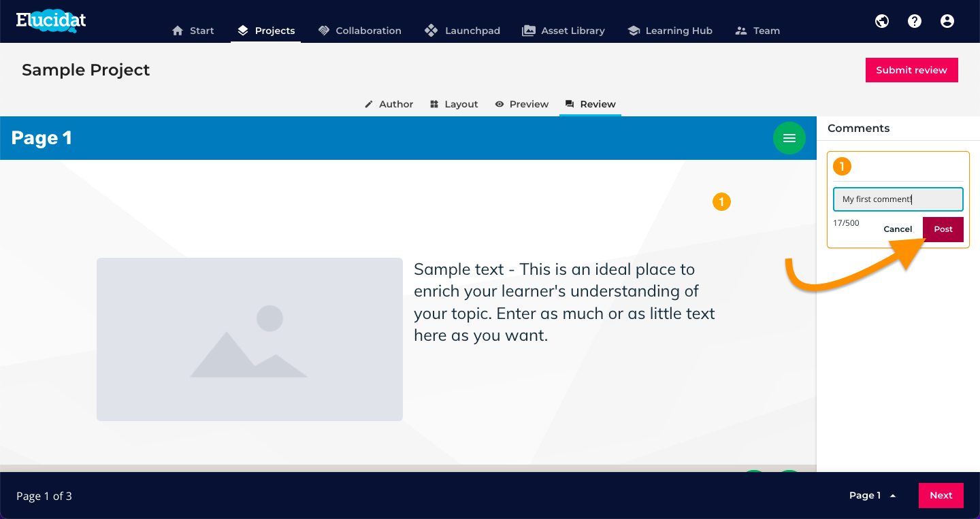
Task: Select comment marker 1 on the page content
Action: [x=721, y=202]
